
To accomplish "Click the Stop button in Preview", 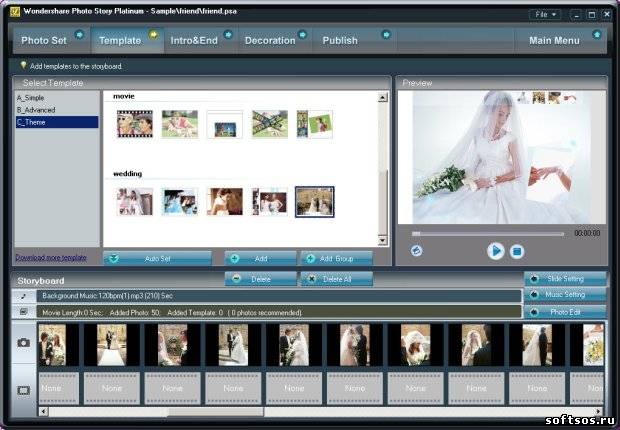I will click(x=516, y=251).
